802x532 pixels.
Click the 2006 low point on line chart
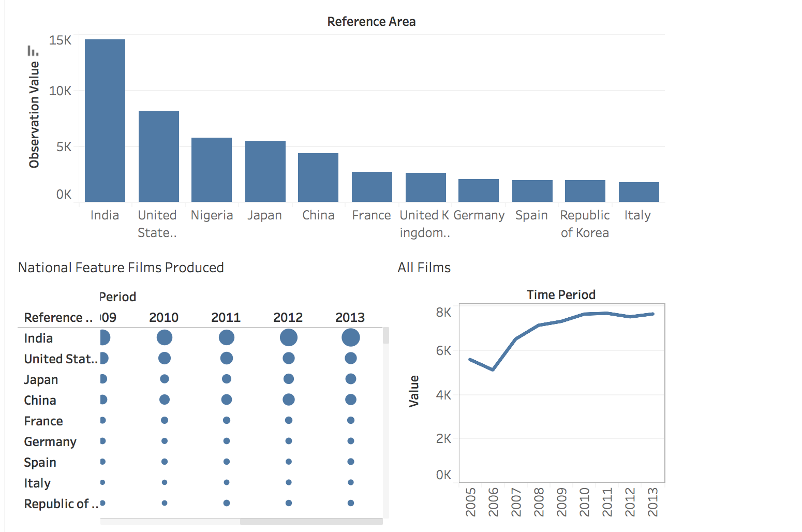click(x=493, y=370)
